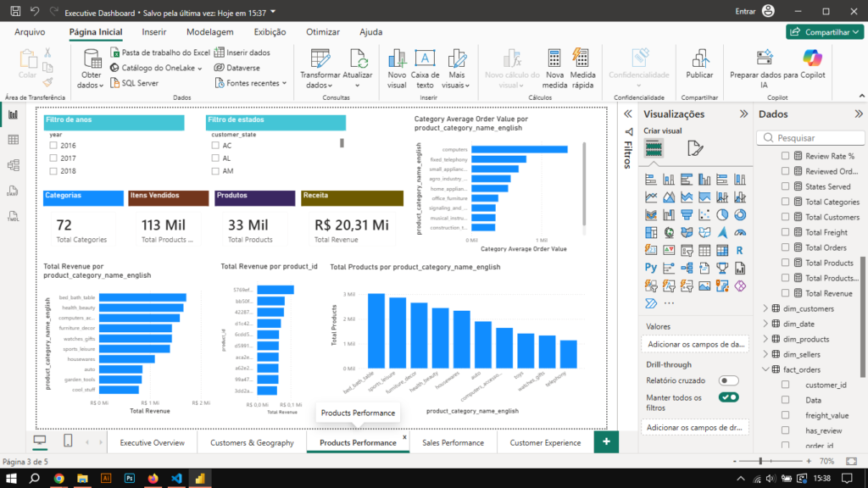Open the Executive Overview page tab
868x488 pixels.
pyautogui.click(x=153, y=442)
